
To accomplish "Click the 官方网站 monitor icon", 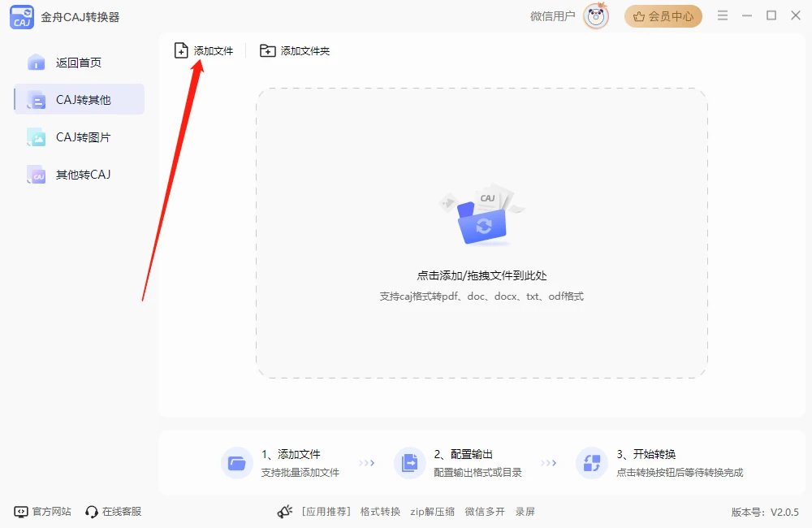I will coord(21,512).
